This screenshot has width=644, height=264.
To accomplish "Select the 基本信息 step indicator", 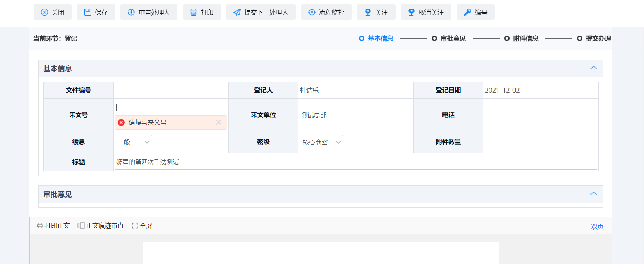I will (x=376, y=38).
